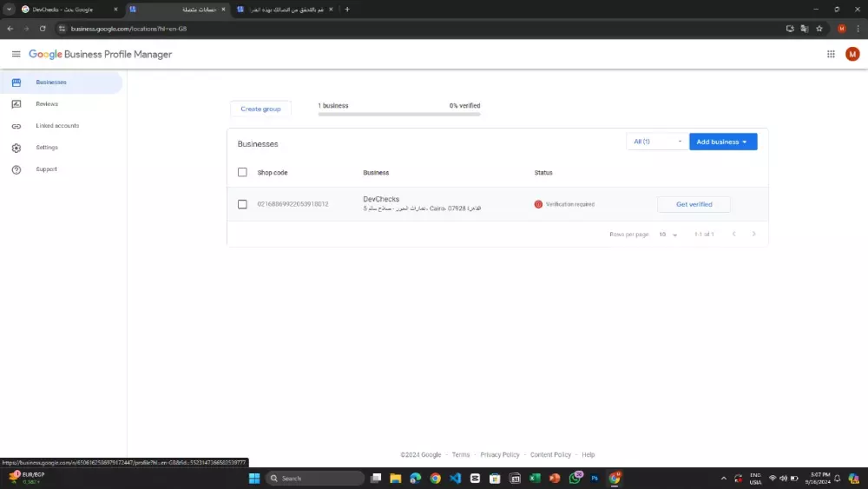This screenshot has height=489, width=868.
Task: Open the clock and date in system tray
Action: click(x=818, y=479)
